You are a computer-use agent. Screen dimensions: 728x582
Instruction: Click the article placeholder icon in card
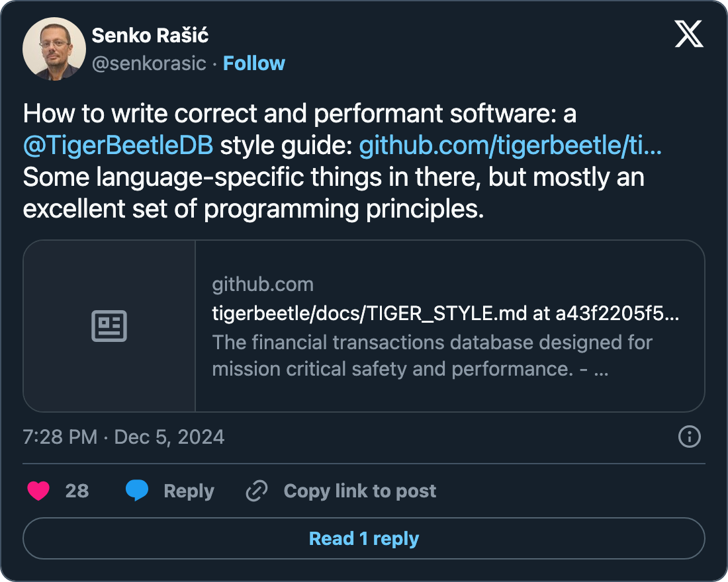point(109,326)
